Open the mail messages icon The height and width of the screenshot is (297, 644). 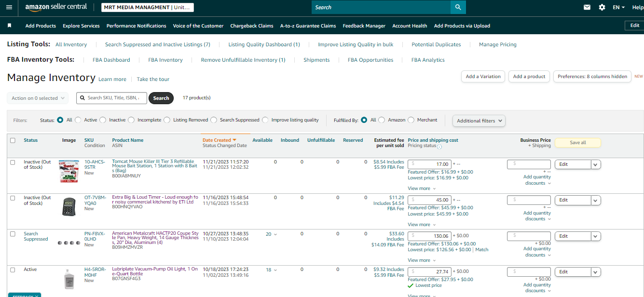coord(587,7)
